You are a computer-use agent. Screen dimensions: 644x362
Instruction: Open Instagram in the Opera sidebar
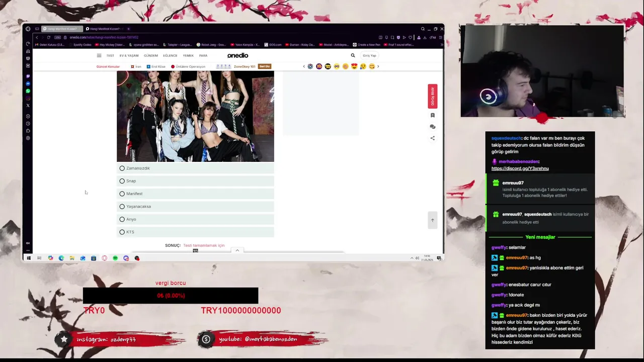tap(28, 98)
